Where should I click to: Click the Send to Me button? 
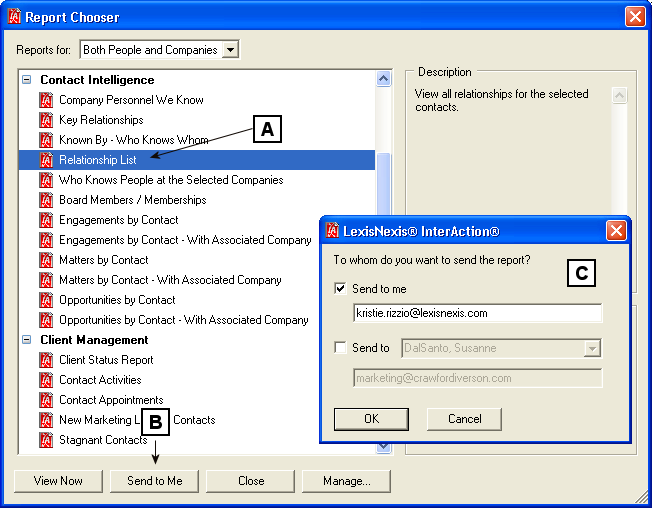154,481
